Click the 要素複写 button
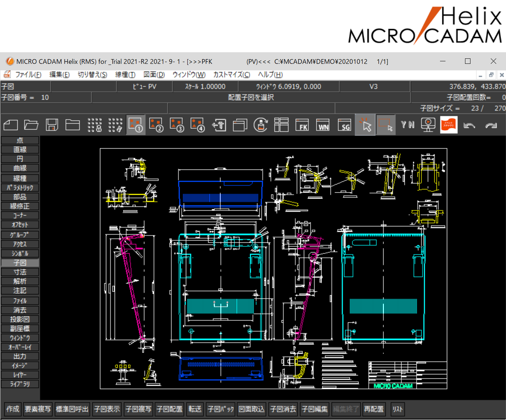 pyautogui.click(x=38, y=409)
